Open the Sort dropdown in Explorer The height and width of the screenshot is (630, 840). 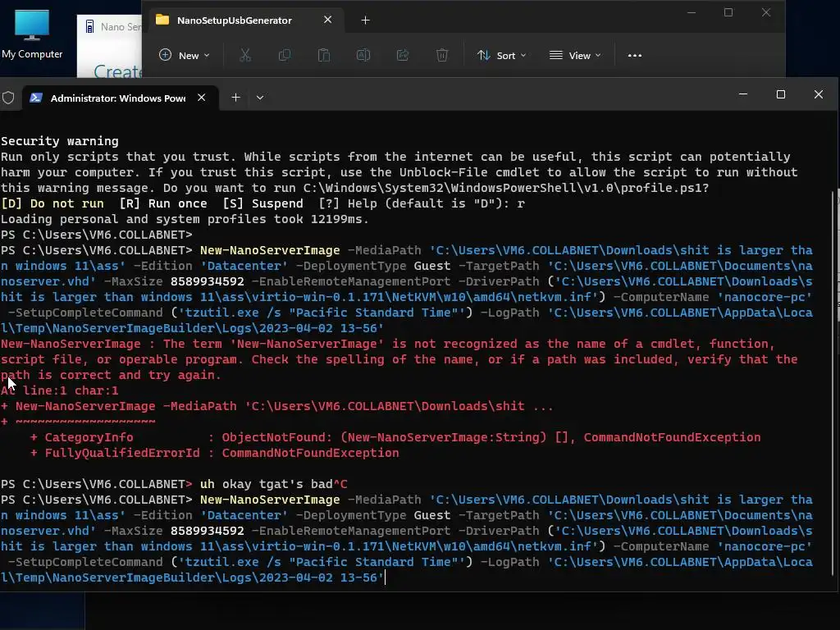click(x=502, y=55)
